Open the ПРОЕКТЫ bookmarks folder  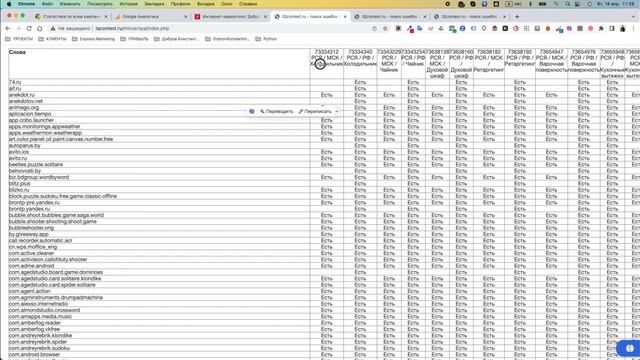(x=19, y=39)
